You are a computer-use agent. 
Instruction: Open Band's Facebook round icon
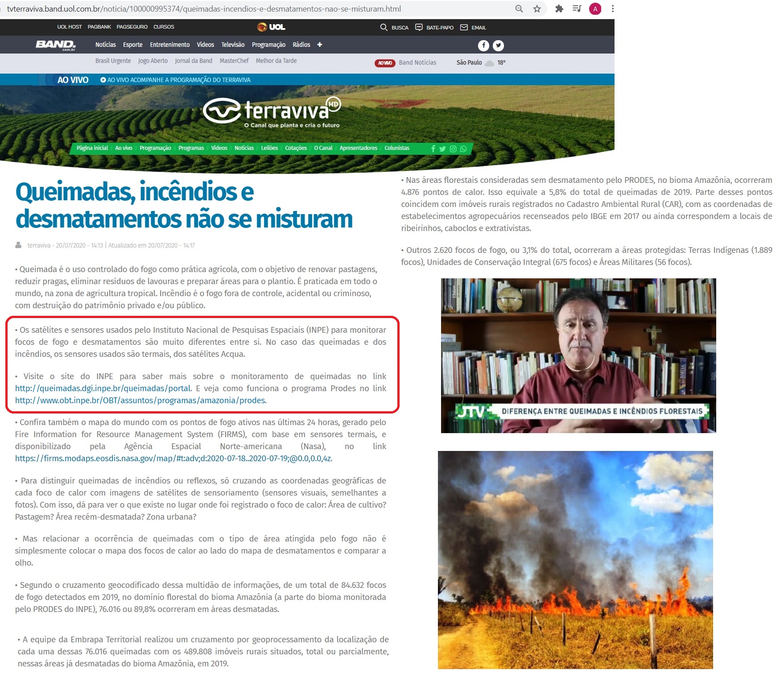(x=484, y=45)
